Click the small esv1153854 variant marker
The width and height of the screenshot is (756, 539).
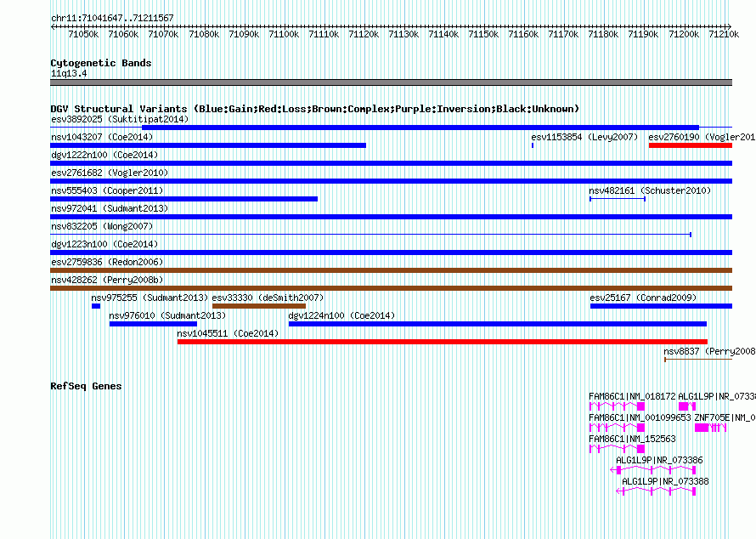click(x=533, y=145)
